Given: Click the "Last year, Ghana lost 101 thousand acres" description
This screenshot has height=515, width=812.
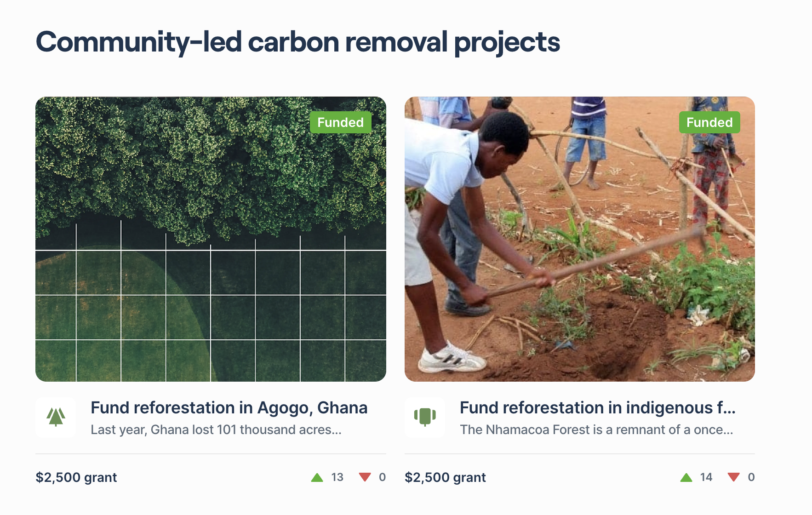Looking at the screenshot, I should coord(216,429).
